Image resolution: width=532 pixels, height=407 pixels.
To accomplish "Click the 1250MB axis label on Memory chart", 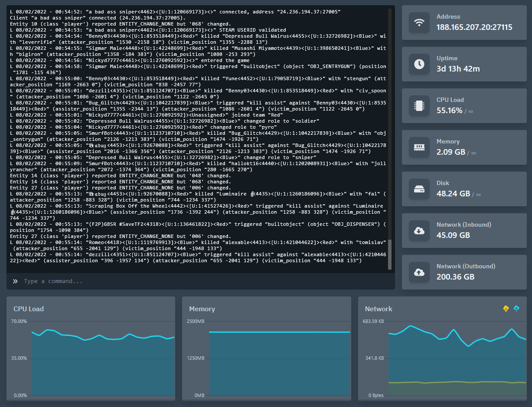I will 196,358.
